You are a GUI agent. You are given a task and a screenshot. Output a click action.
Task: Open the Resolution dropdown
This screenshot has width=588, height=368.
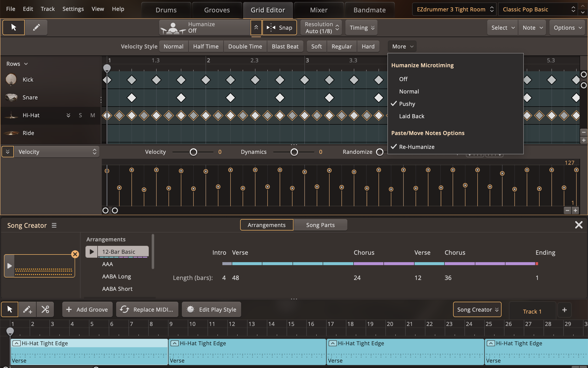click(320, 27)
